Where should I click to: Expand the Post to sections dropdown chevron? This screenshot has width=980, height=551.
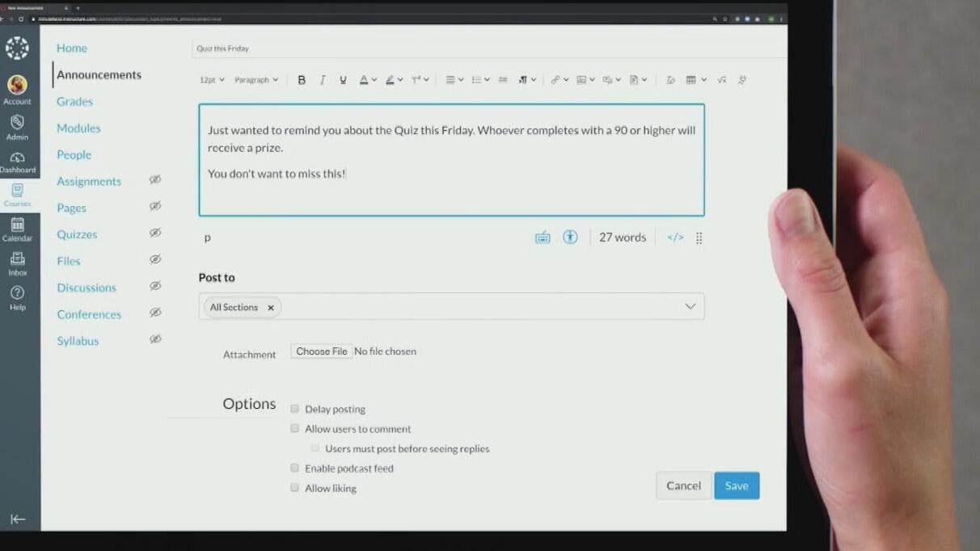pyautogui.click(x=690, y=306)
